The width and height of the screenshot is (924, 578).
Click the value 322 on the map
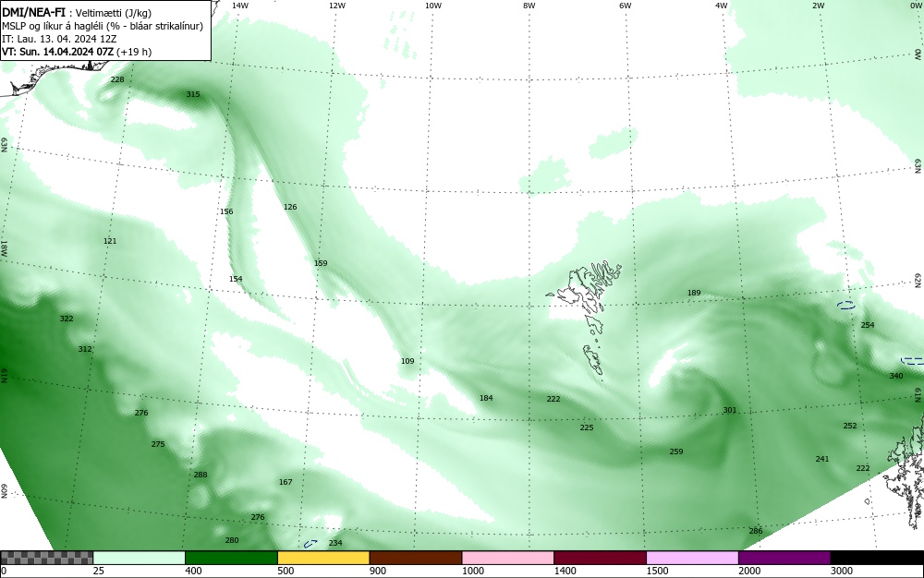67,319
